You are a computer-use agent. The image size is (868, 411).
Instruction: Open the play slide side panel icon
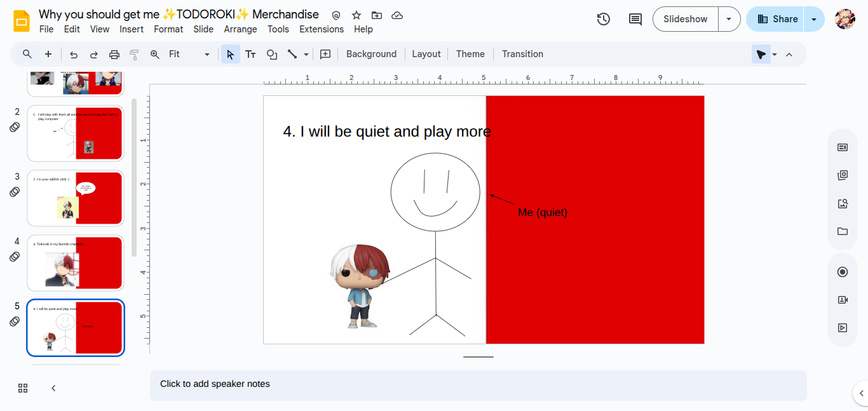click(x=843, y=328)
